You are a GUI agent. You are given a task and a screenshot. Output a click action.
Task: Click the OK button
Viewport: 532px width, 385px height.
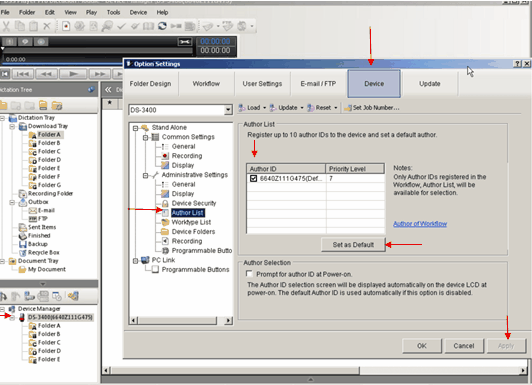point(422,346)
